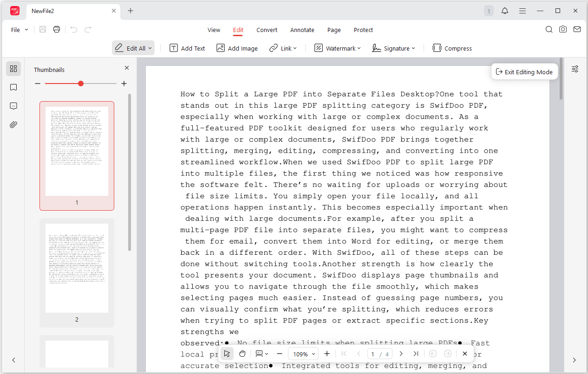Viewport: 588px width, 374px height.
Task: Open the Bookmarks panel in the sidebar
Action: click(x=13, y=87)
